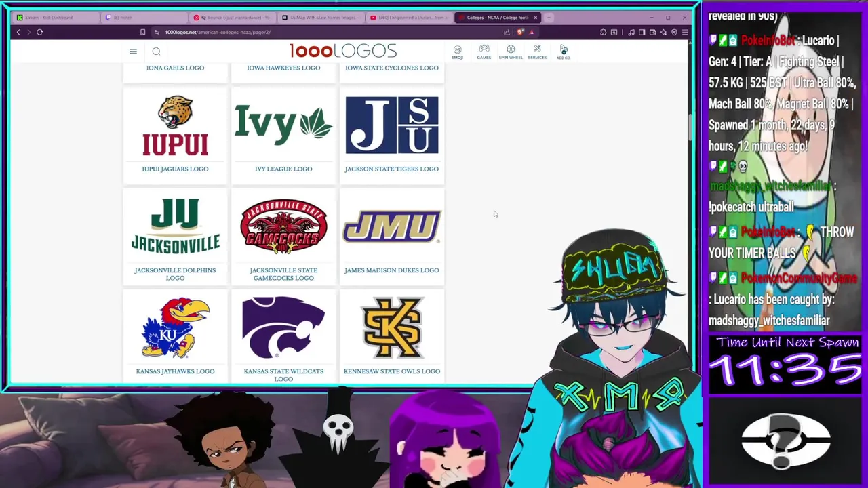Viewport: 868px width, 488px height.
Task: Open the Ivy League logo image
Action: 283,125
